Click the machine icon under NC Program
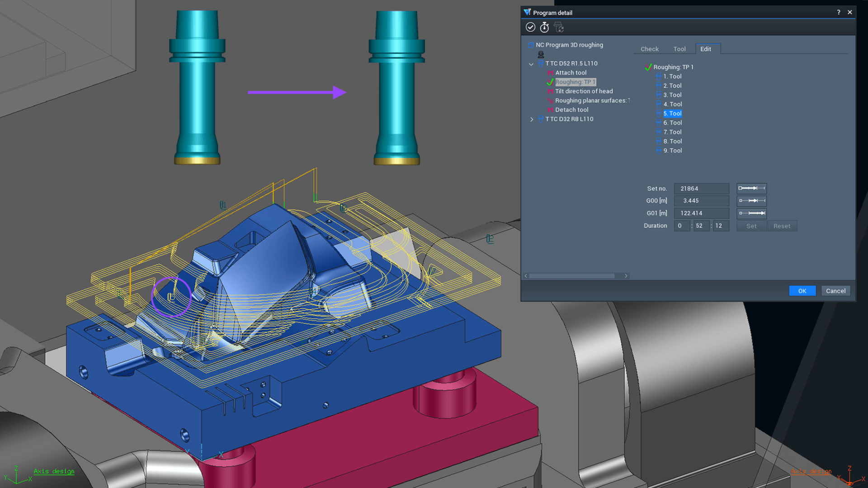Screen dimensions: 868x488 tap(541, 54)
